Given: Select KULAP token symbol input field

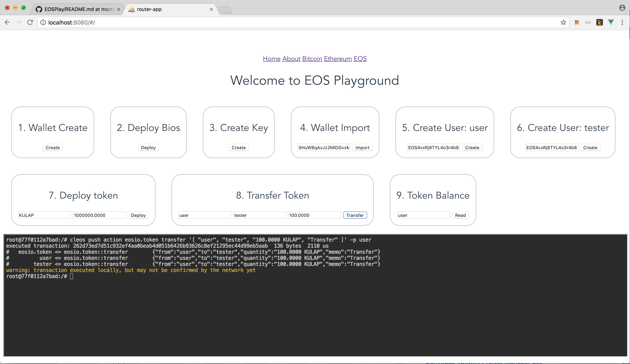Looking at the screenshot, I should click(x=43, y=215).
